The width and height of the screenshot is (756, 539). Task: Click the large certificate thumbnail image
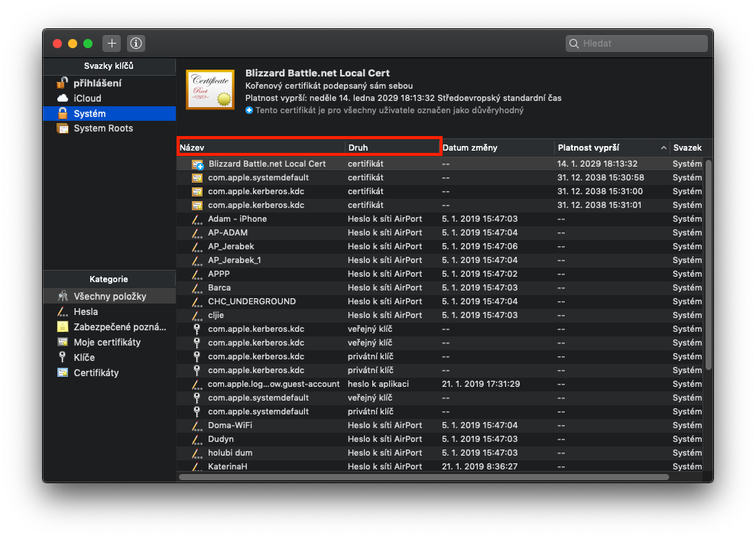(x=209, y=89)
